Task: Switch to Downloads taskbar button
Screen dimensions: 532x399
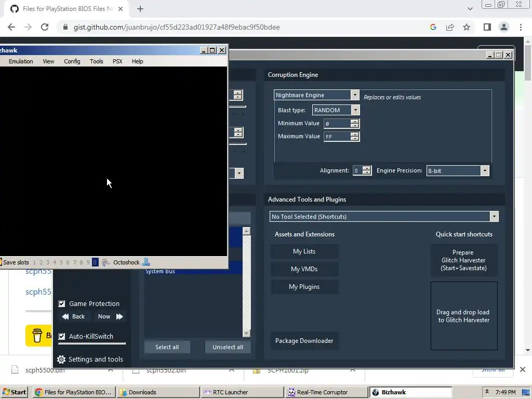Action: [158, 392]
